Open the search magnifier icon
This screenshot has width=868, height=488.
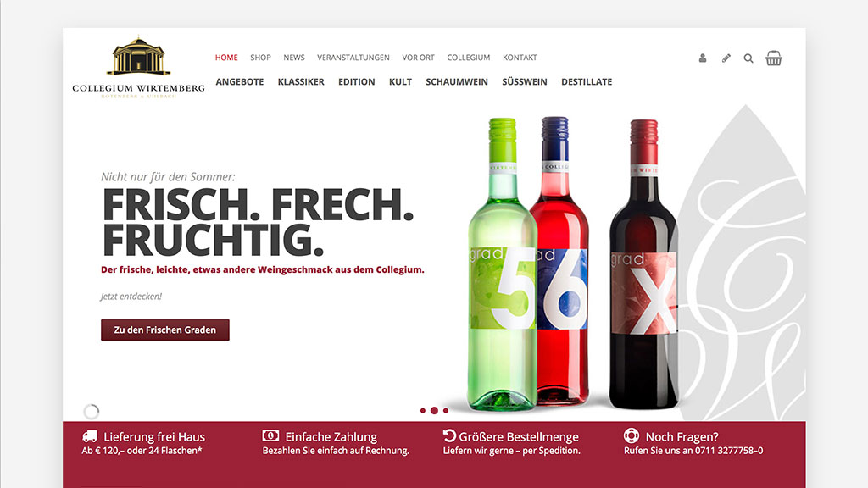[x=748, y=58]
